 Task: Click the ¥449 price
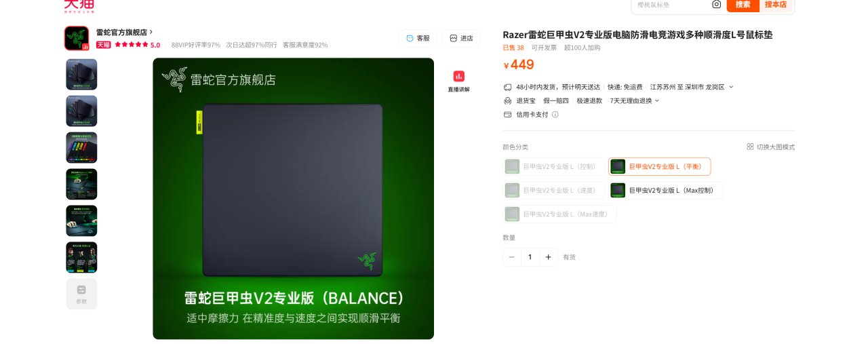click(x=519, y=64)
